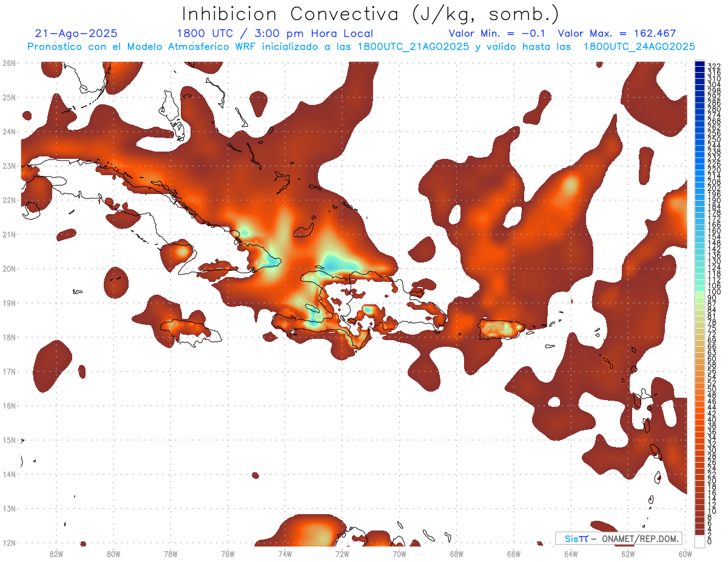Click the 21N latitude label
The width and height of the screenshot is (728, 562).
tap(8, 234)
